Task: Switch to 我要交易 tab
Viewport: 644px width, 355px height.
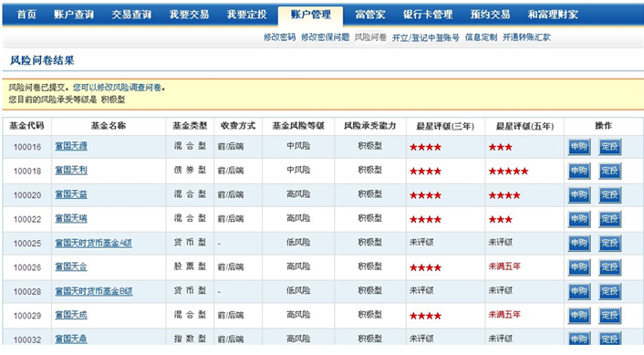Action: pos(190,15)
